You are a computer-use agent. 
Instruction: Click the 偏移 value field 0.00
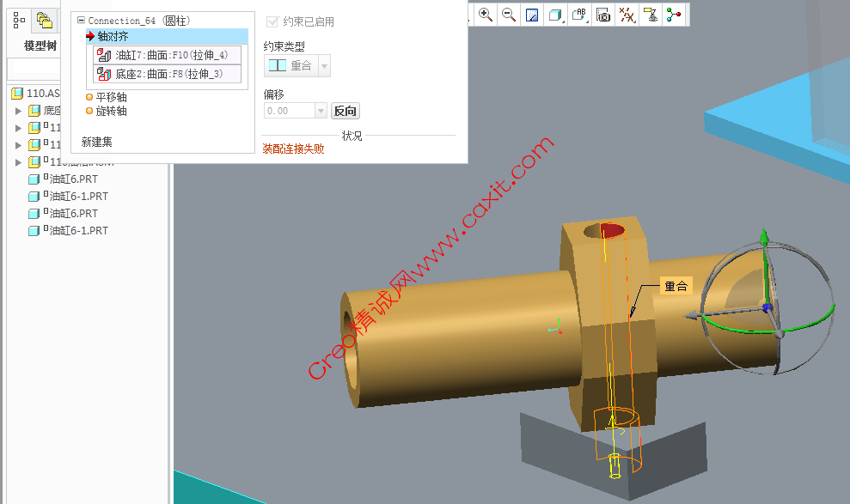tap(290, 111)
